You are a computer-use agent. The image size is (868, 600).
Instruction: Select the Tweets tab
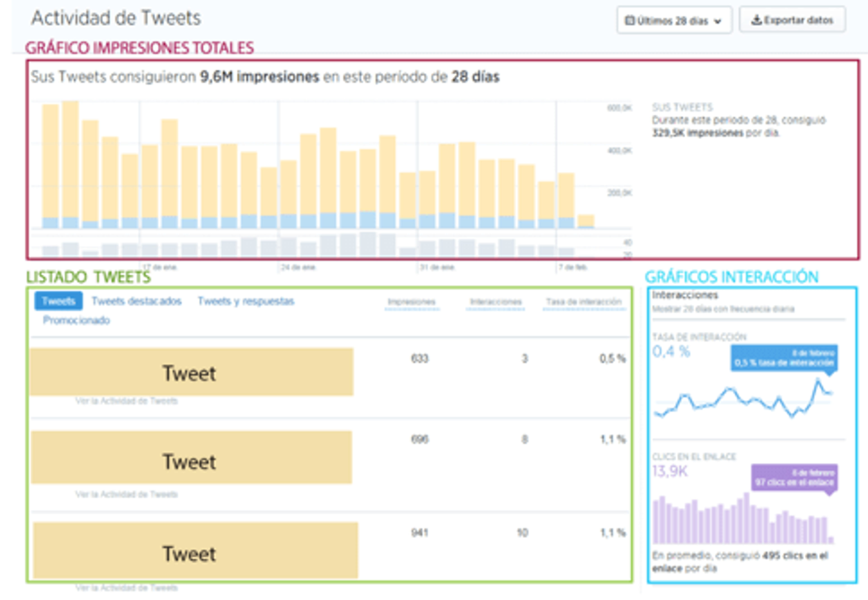point(58,301)
